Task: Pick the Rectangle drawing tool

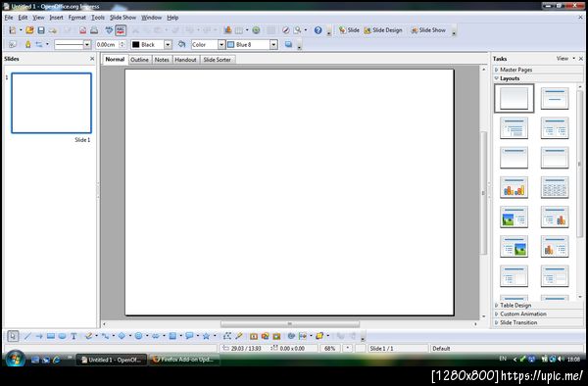Action: click(x=51, y=336)
